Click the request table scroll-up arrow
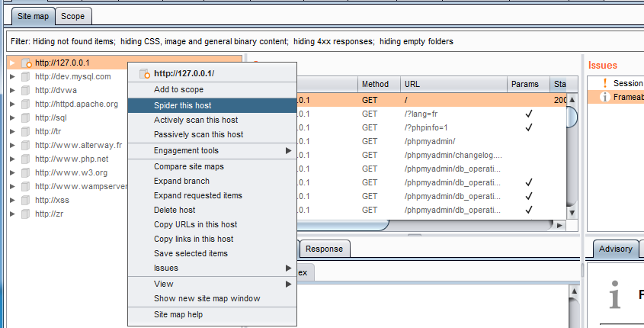 click(572, 99)
